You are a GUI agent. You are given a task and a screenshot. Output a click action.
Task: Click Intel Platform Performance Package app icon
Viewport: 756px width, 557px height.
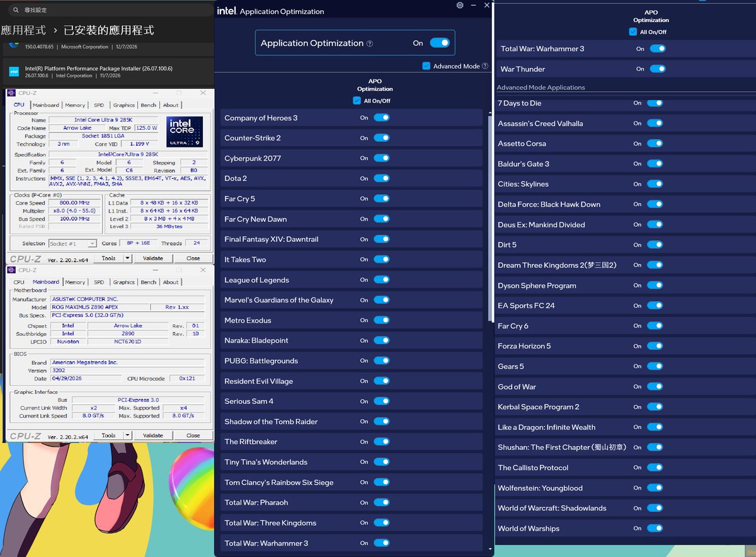click(14, 72)
